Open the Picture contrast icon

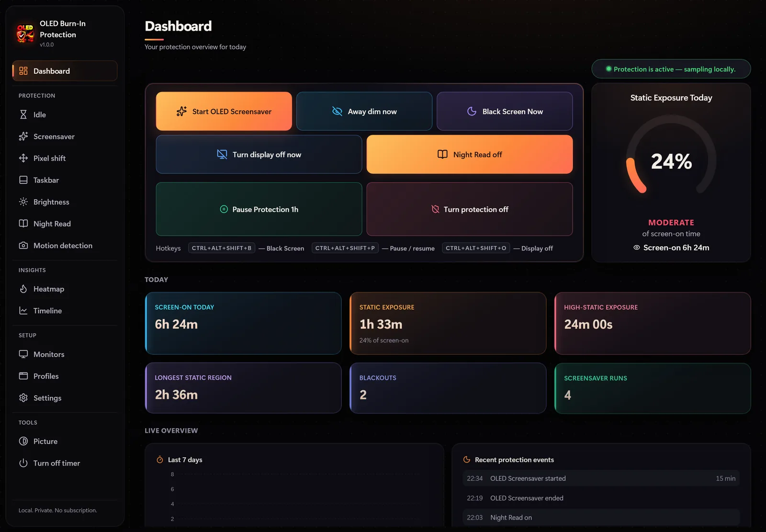pos(23,441)
